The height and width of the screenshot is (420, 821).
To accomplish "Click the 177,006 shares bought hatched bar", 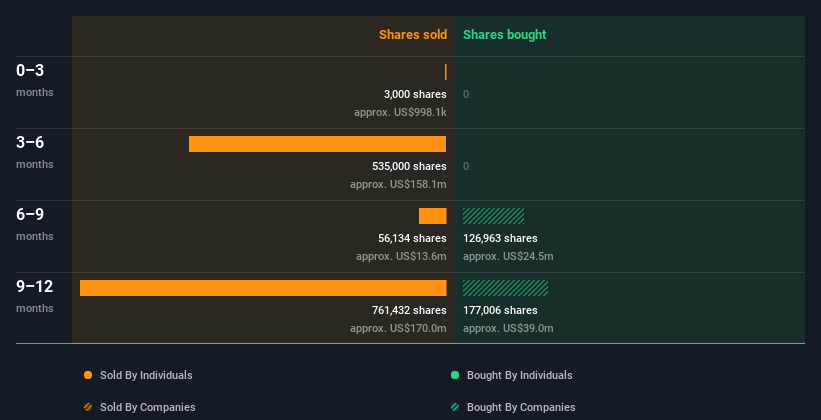I will [505, 288].
